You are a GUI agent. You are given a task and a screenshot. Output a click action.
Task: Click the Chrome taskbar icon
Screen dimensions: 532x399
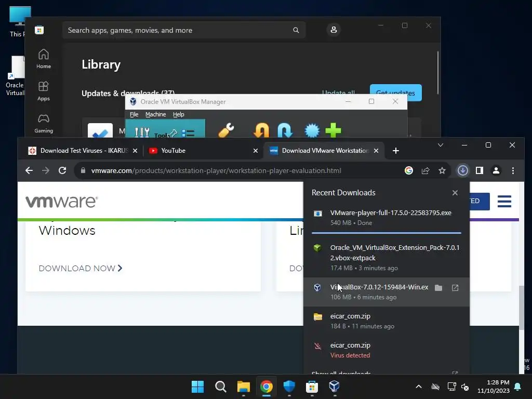[x=267, y=387]
